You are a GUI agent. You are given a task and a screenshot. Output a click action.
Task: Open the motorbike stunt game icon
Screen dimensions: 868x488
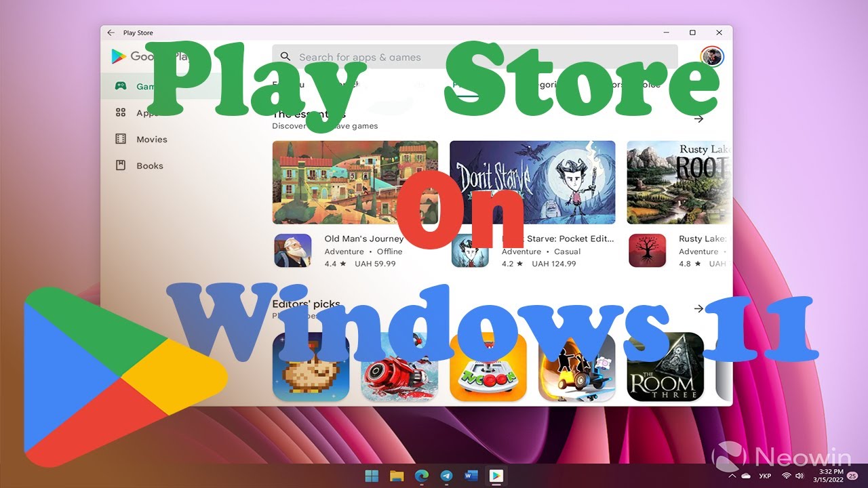576,367
